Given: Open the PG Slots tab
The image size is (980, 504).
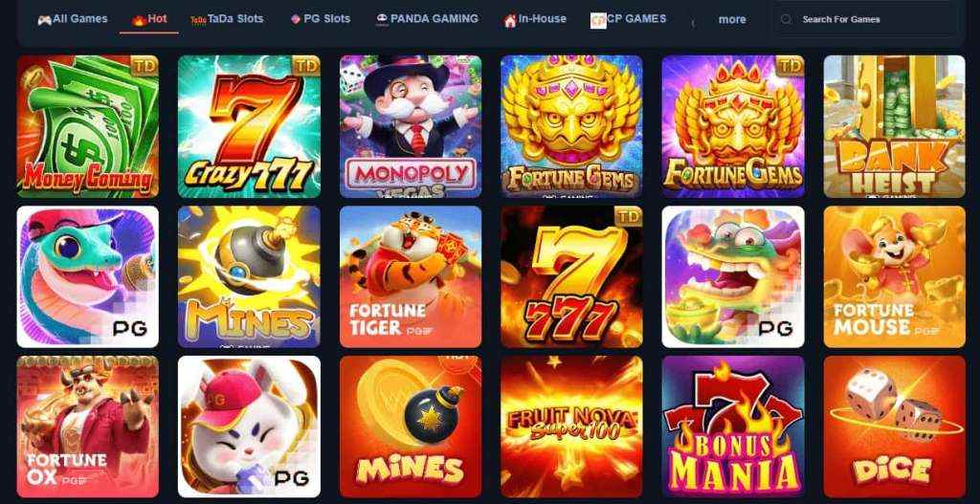Looking at the screenshot, I should pyautogui.click(x=321, y=19).
